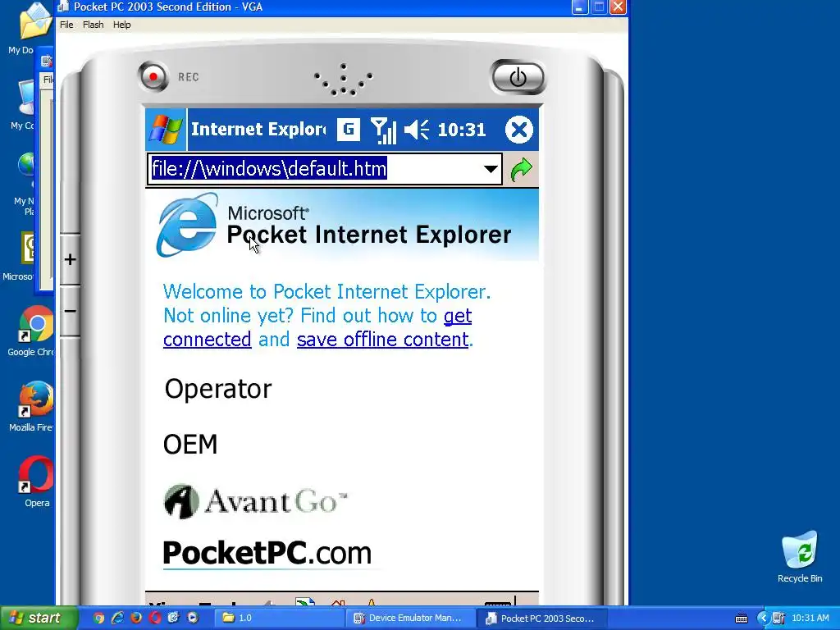
Task: Follow the 'save offline content' link
Action: point(382,340)
